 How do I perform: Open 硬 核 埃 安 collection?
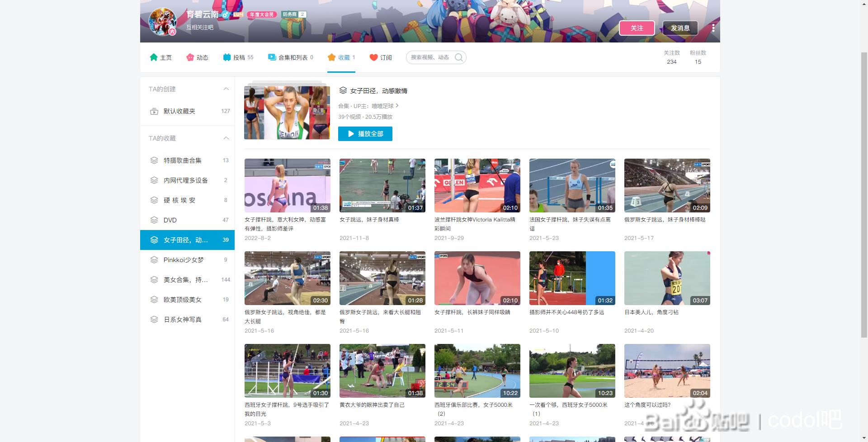(187, 200)
